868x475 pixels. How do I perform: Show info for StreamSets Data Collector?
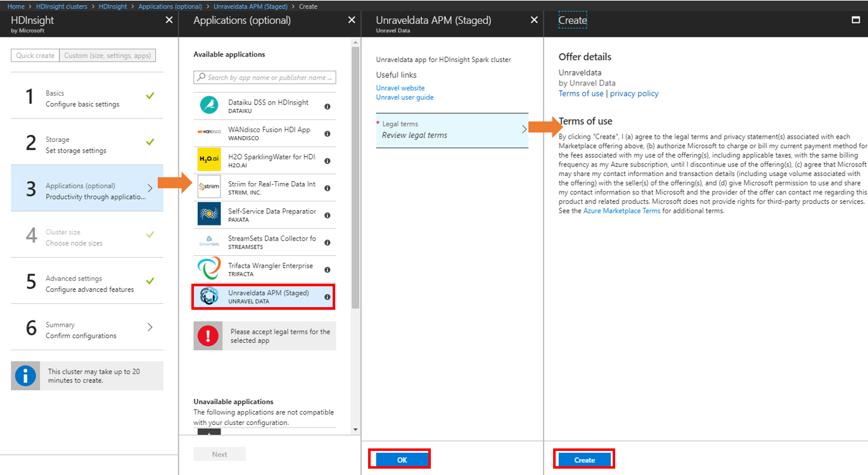tap(328, 243)
